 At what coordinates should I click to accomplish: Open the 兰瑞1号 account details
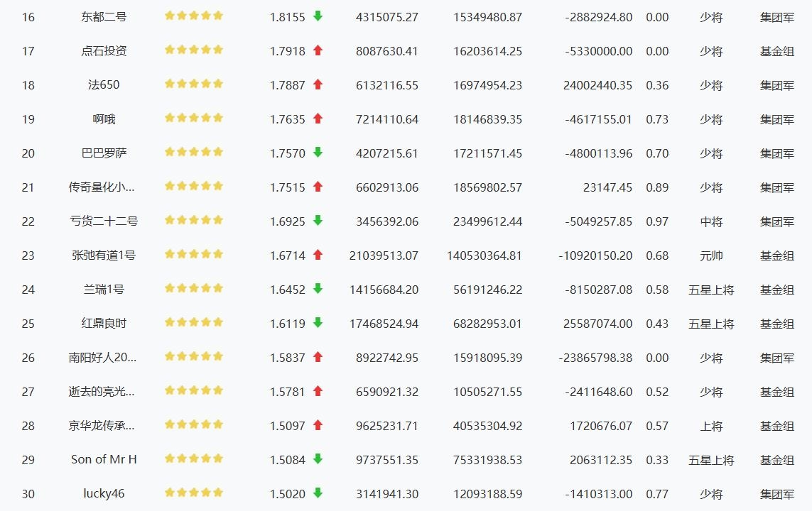tap(104, 289)
